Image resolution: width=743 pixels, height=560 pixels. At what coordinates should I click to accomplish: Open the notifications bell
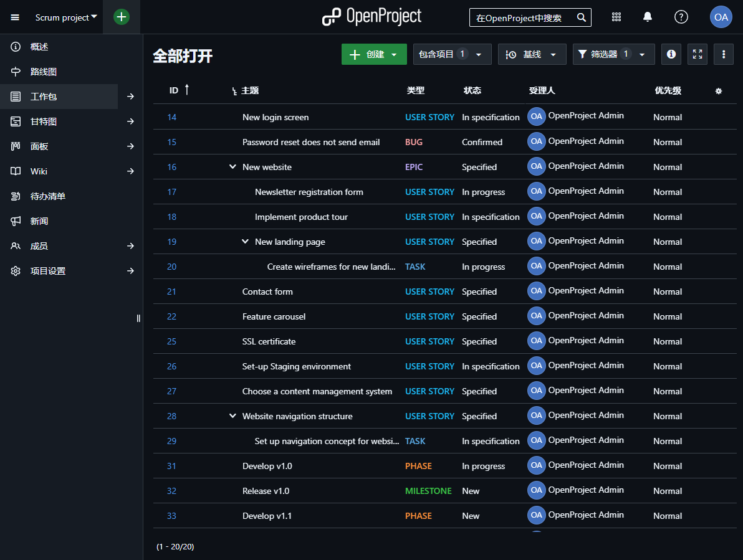[647, 17]
